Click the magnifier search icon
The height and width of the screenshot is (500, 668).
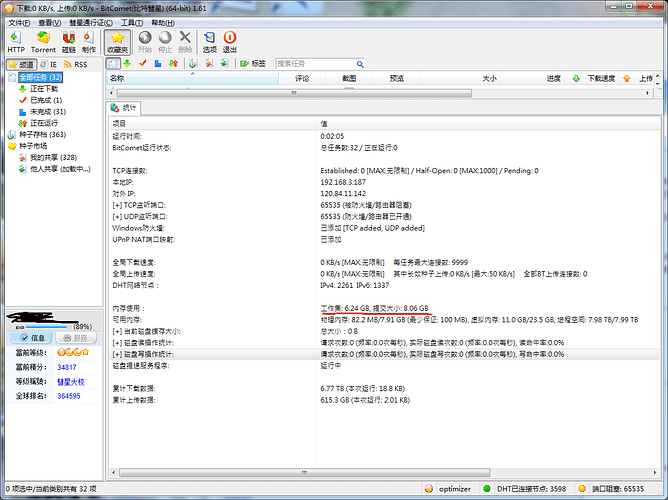coord(360,64)
